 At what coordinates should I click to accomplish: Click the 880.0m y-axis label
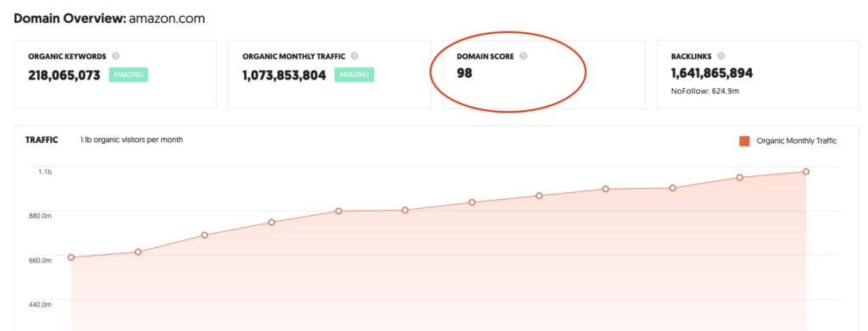point(40,216)
